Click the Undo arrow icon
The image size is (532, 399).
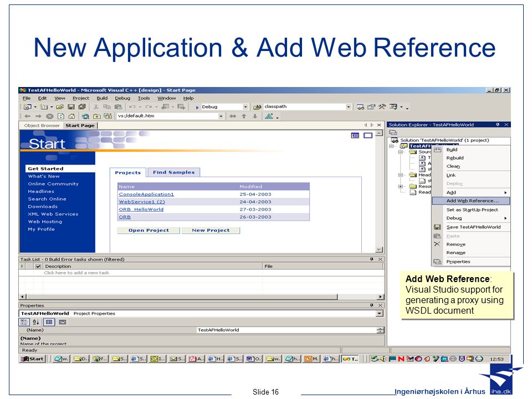tap(132, 107)
